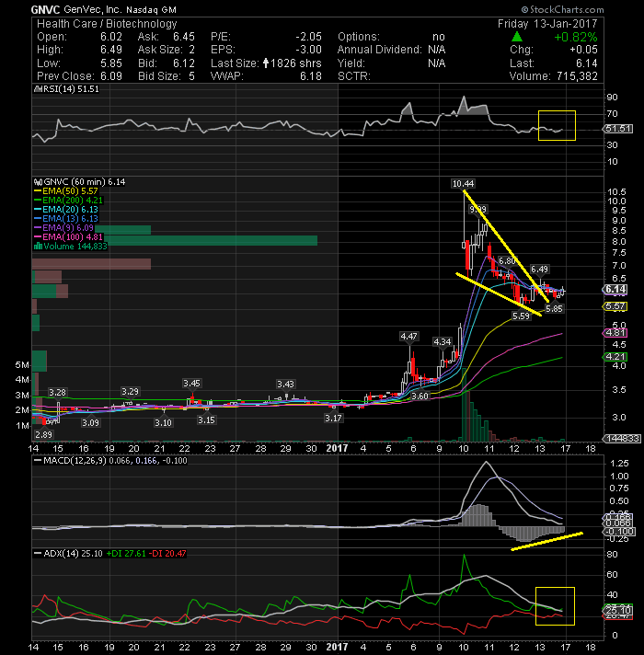
Task: Click the Low value 5.85 in quote table
Action: 111,63
